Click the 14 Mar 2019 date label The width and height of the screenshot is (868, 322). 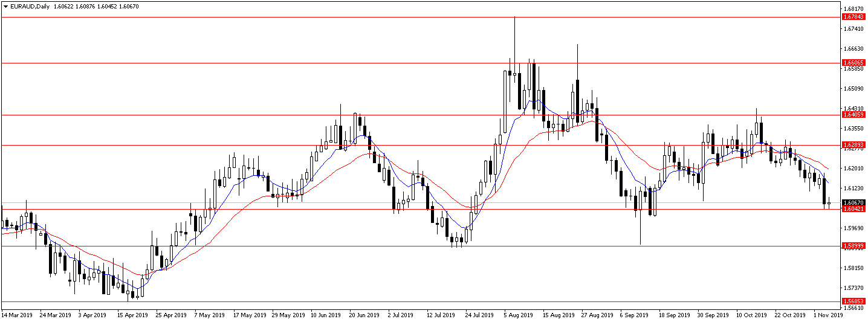pos(16,315)
